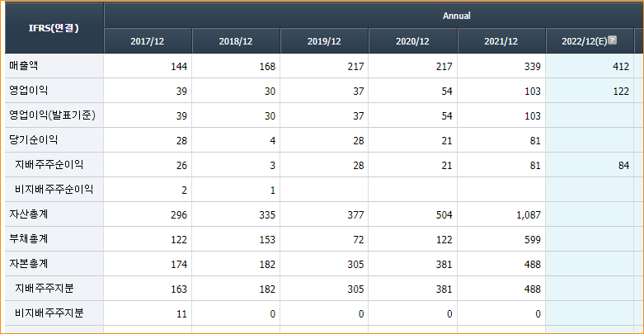The image size is (644, 334).
Task: Click 당기순이익 value 4 for 2018/12
Action: 272,141
